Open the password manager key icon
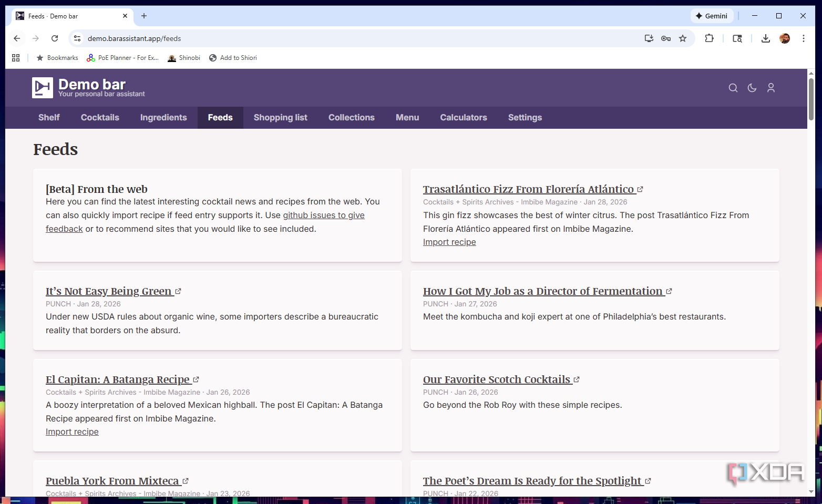This screenshot has height=504, width=822. click(666, 38)
